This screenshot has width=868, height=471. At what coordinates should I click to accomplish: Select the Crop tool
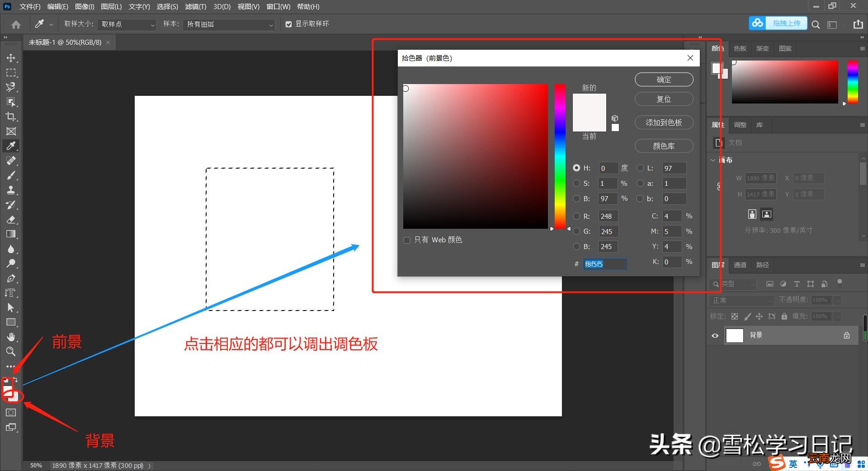click(11, 117)
